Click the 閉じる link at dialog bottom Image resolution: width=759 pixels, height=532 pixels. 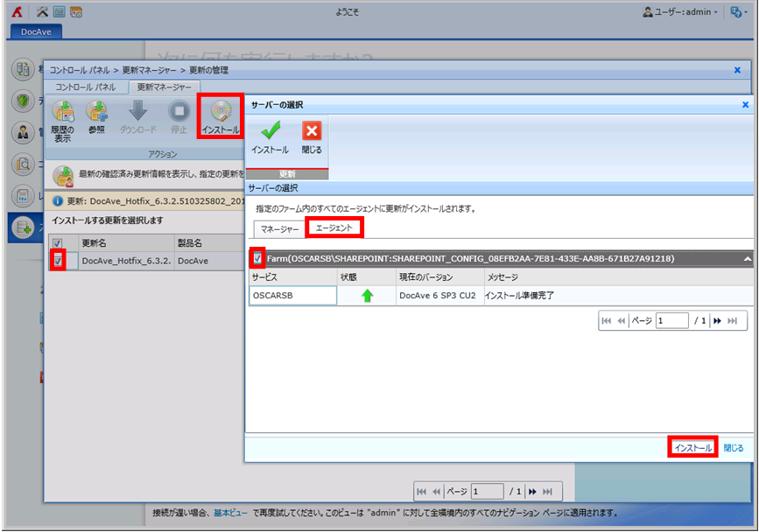pyautogui.click(x=734, y=448)
